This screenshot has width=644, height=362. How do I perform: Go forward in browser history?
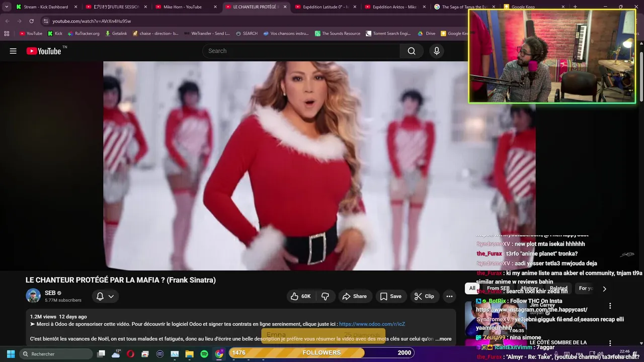19,21
